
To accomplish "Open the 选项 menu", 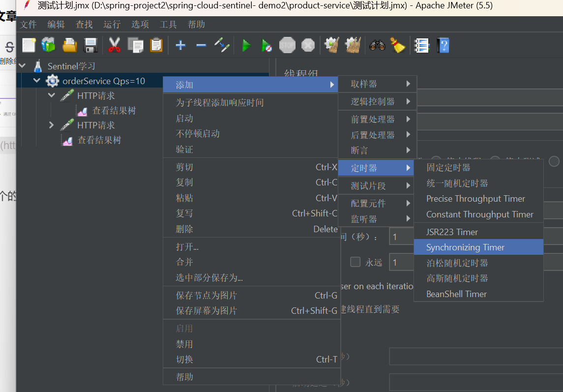I will click(140, 25).
